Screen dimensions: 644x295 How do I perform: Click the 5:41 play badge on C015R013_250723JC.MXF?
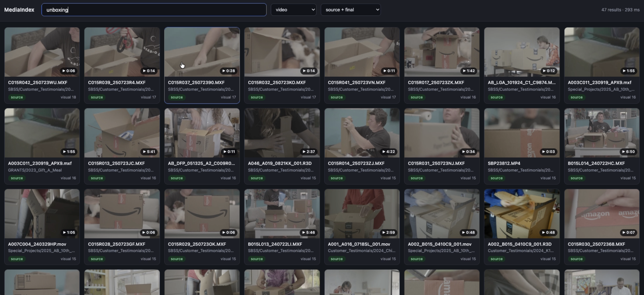tap(149, 152)
